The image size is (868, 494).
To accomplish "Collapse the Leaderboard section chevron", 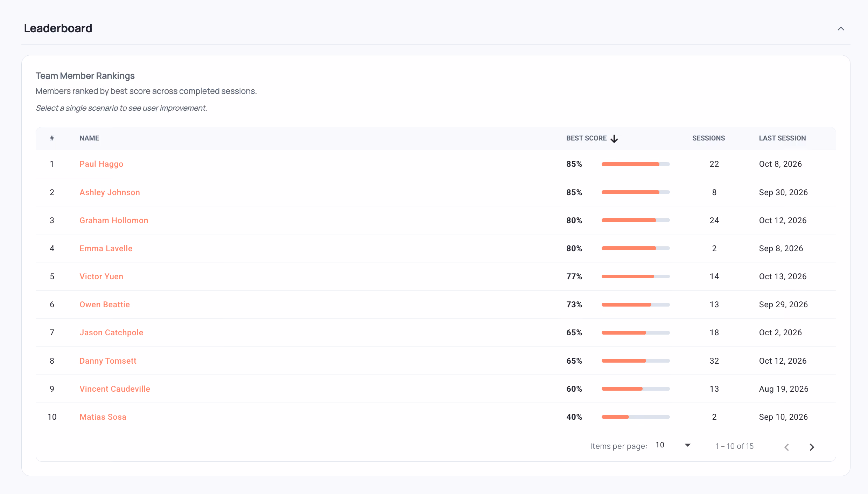I will (x=841, y=29).
